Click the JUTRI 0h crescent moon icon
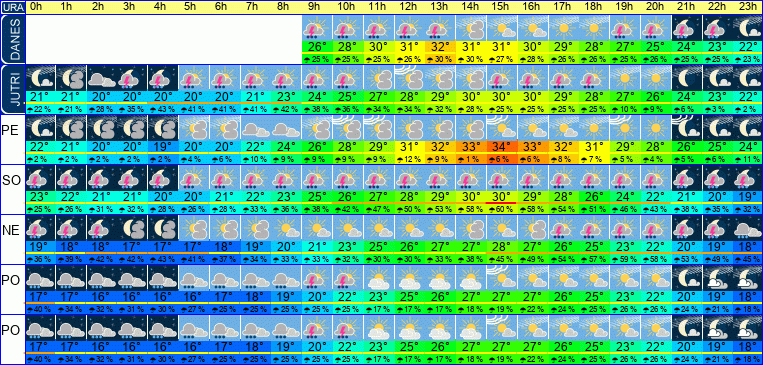This screenshot has width=763, height=365. (40, 78)
